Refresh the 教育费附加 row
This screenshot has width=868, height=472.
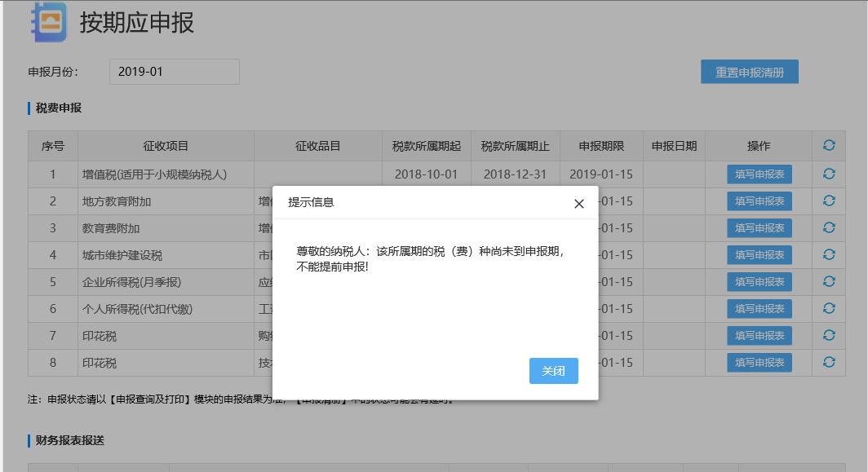tap(829, 227)
